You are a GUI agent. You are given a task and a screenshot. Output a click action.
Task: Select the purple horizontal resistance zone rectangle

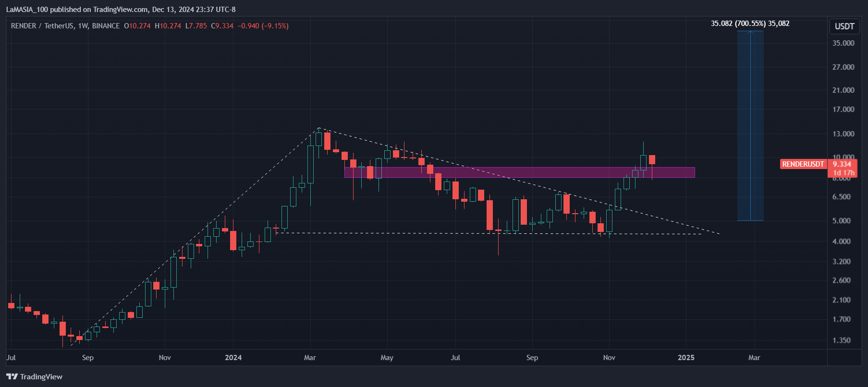[519, 172]
